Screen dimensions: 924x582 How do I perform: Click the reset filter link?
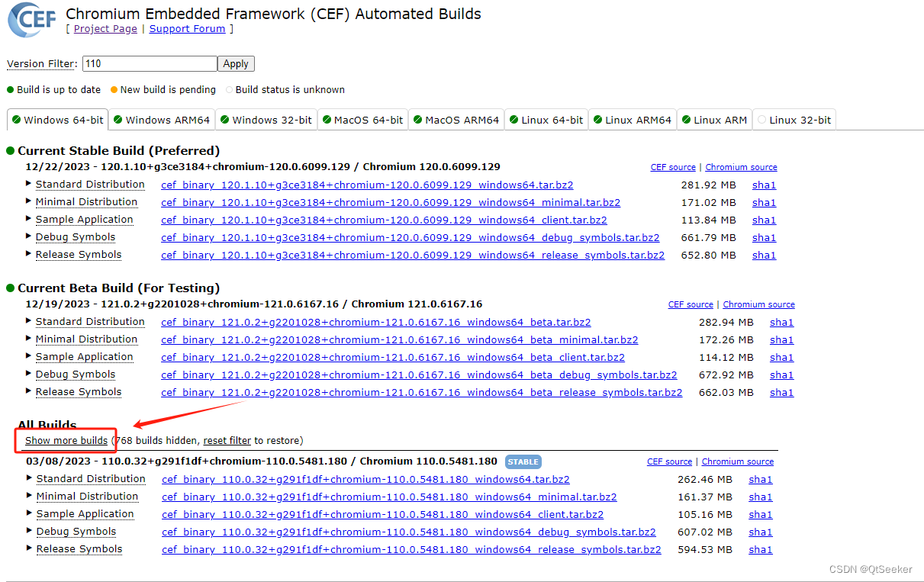(227, 441)
